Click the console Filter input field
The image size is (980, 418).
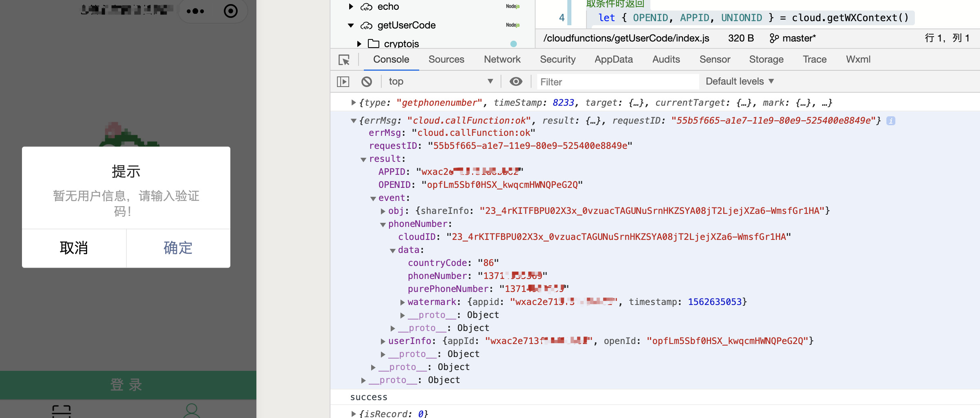[x=617, y=82]
